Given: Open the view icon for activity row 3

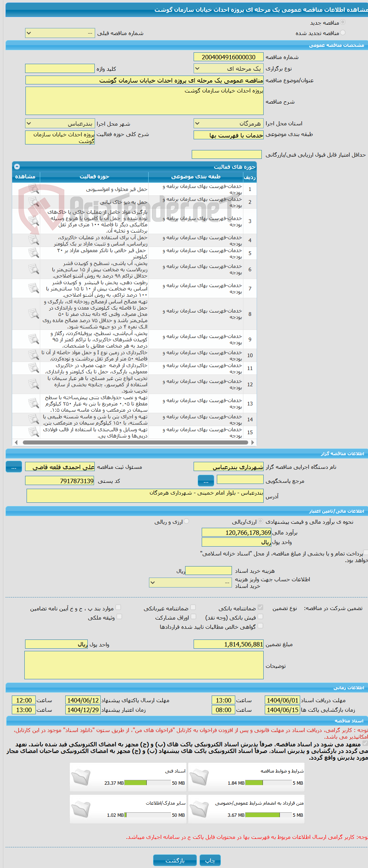Looking at the screenshot, I should pos(34,221).
